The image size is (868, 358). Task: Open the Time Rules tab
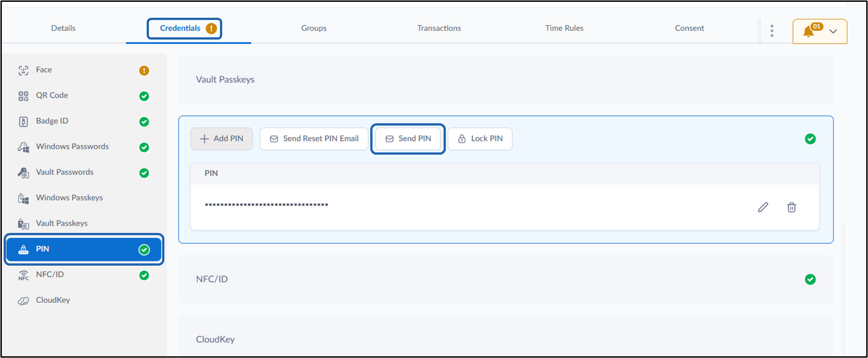564,28
